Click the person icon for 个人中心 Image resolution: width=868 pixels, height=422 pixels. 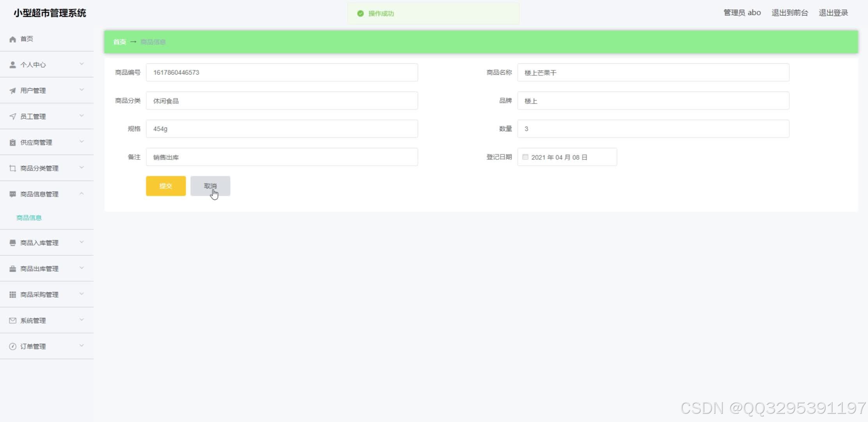(12, 65)
